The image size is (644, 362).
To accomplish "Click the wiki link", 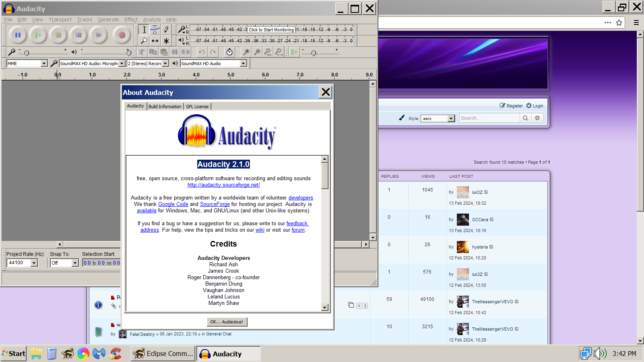I will [x=260, y=230].
